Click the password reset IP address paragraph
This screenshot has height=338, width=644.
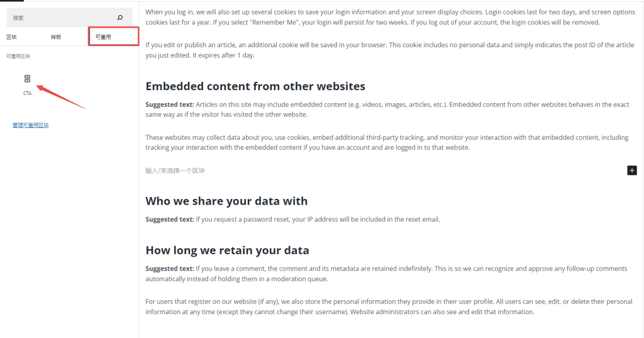292,220
